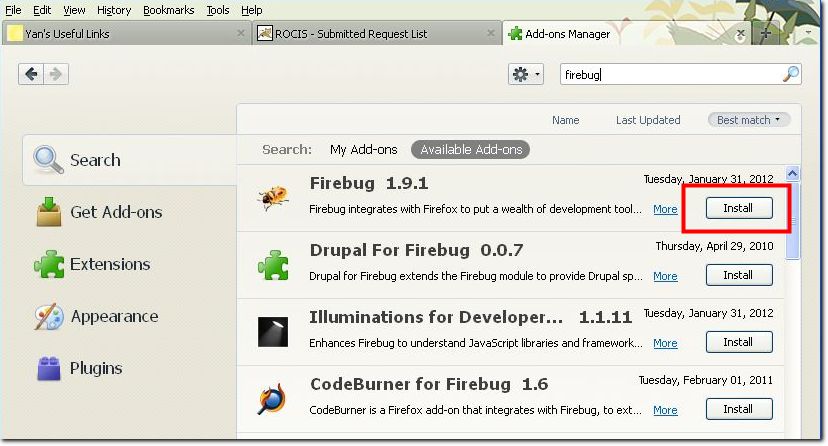
Task: Open the gear tools dropdown
Action: tap(525, 74)
